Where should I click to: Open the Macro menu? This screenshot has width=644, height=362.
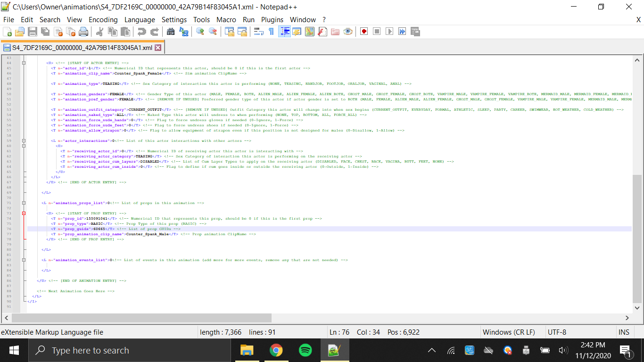tap(226, 20)
